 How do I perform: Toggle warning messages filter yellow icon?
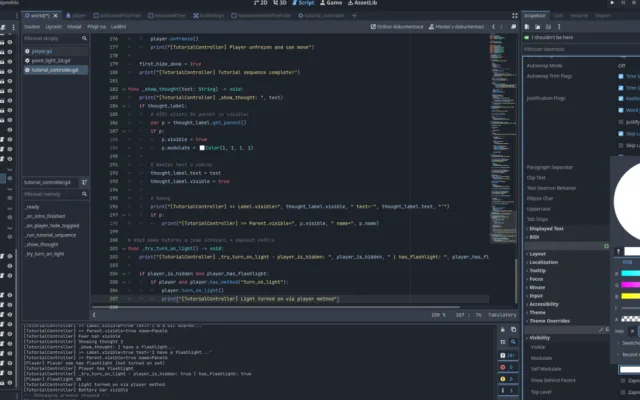pyautogui.click(x=508, y=379)
